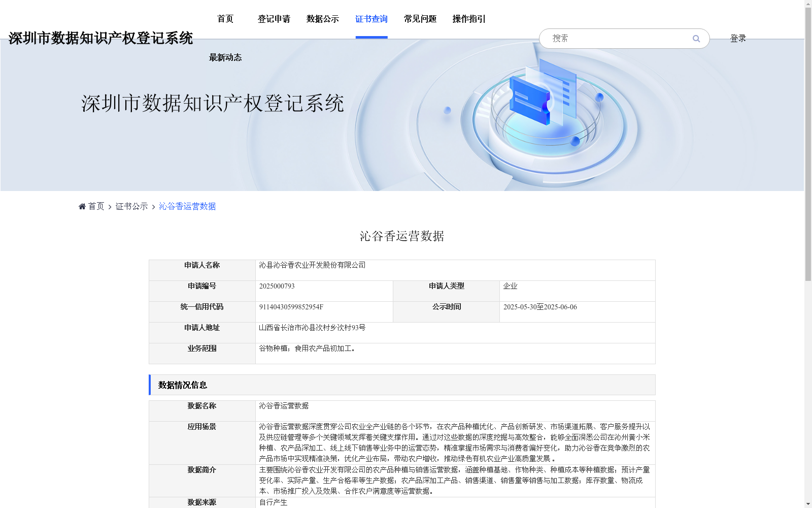Click the vertical scrollbar thumb
Screen dimensions: 812x508
808,144
